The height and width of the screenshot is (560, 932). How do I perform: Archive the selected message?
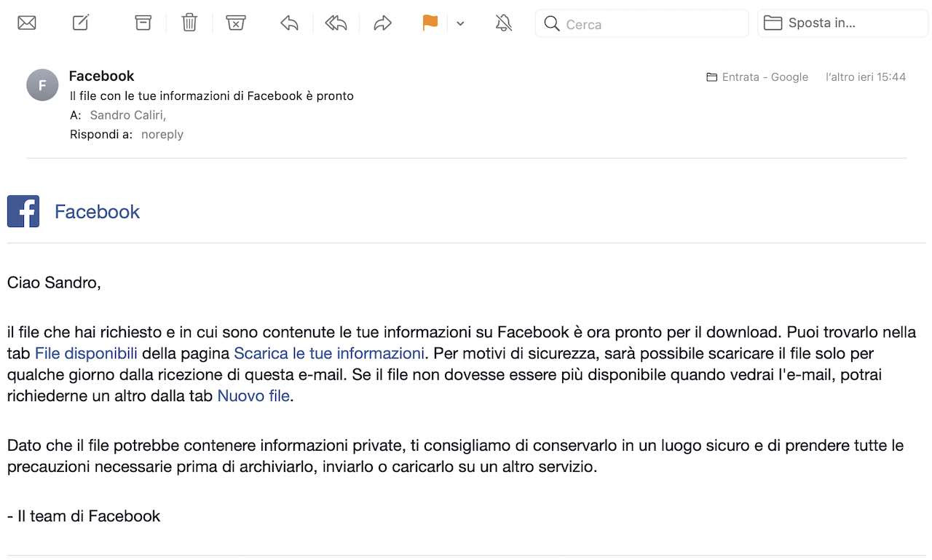pyautogui.click(x=143, y=23)
